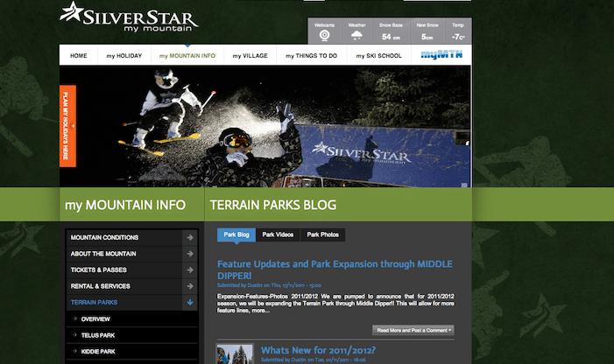The height and width of the screenshot is (364, 614).
Task: Open the my VILLAGE menu
Action: (251, 55)
